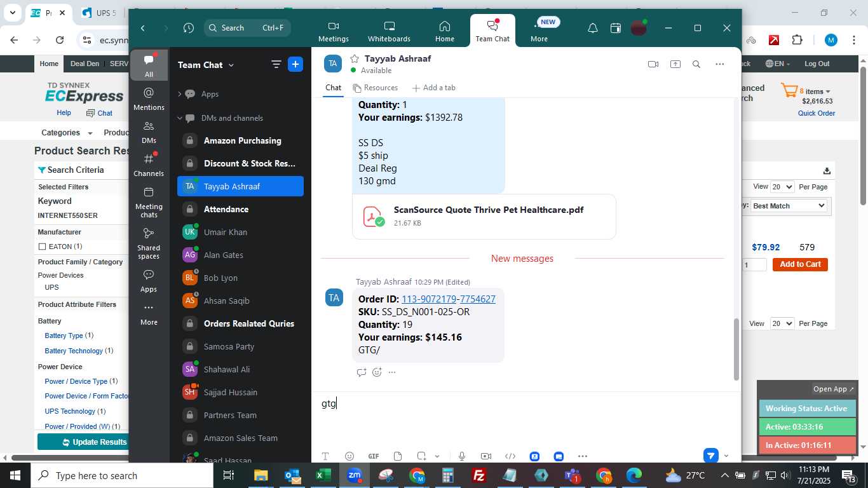Take a screenshot from composer toolbar
Screen dimensions: 868x488
[x=421, y=456]
